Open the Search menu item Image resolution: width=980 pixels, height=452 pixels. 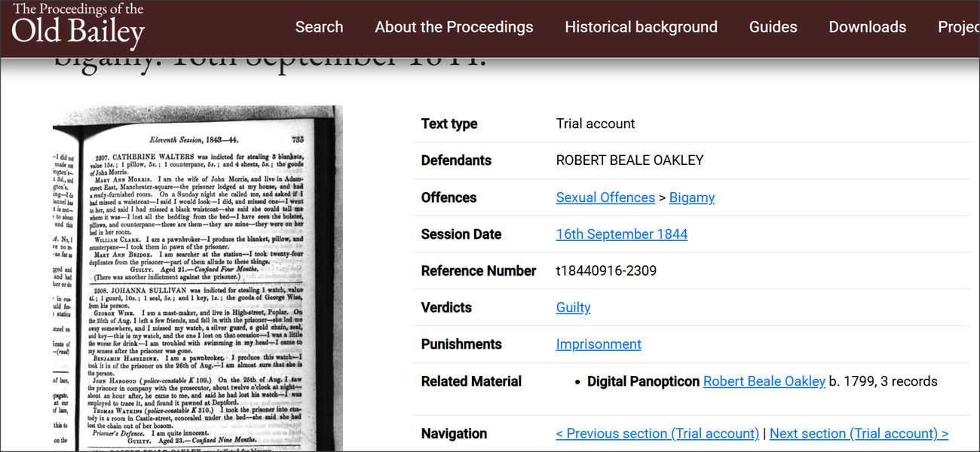319,27
